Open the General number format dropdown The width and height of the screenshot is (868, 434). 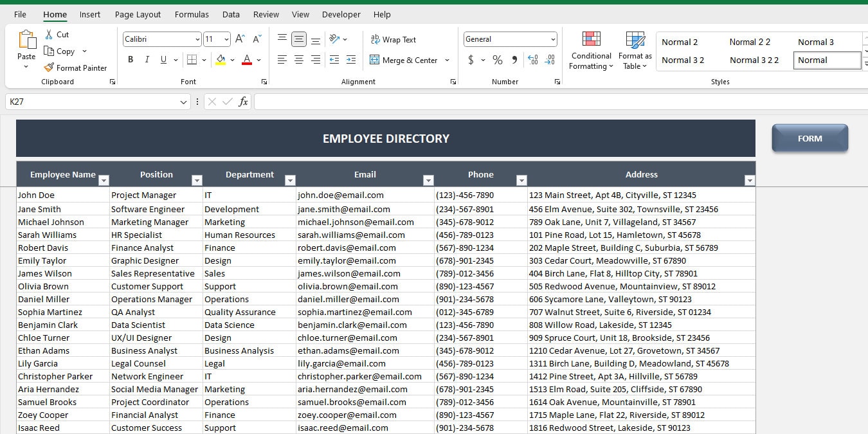[553, 39]
